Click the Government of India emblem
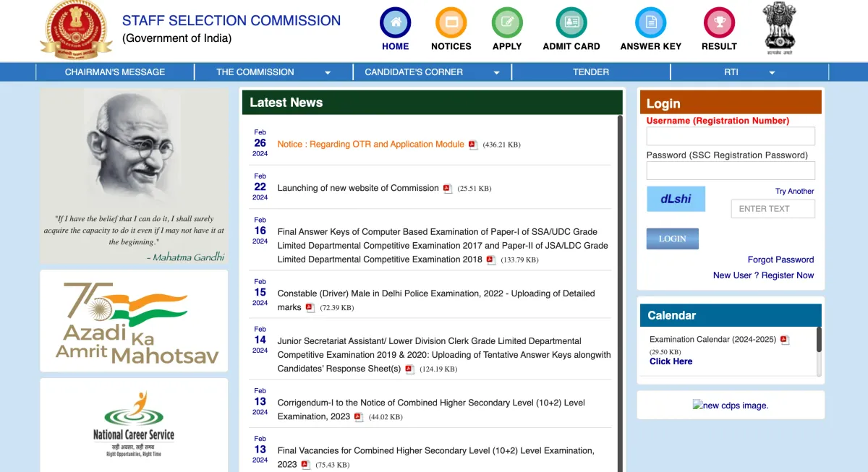Image resolution: width=868 pixels, height=472 pixels. (779, 27)
